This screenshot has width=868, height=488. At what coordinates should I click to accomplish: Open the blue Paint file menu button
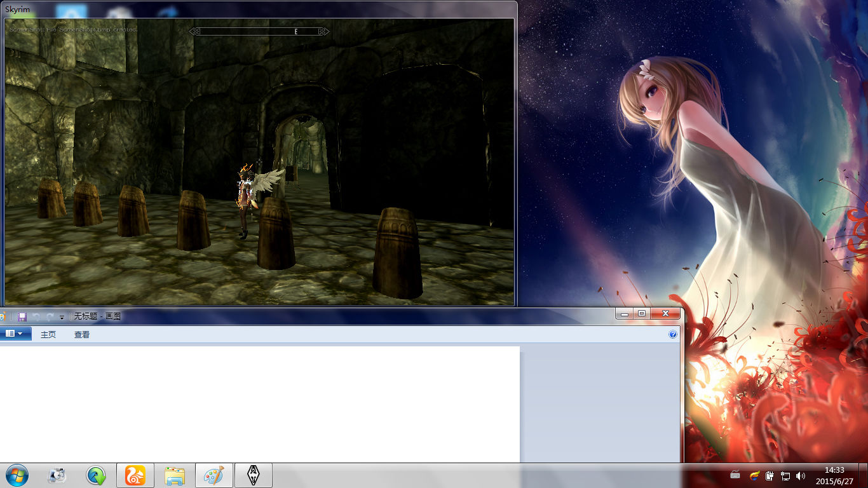click(x=15, y=334)
